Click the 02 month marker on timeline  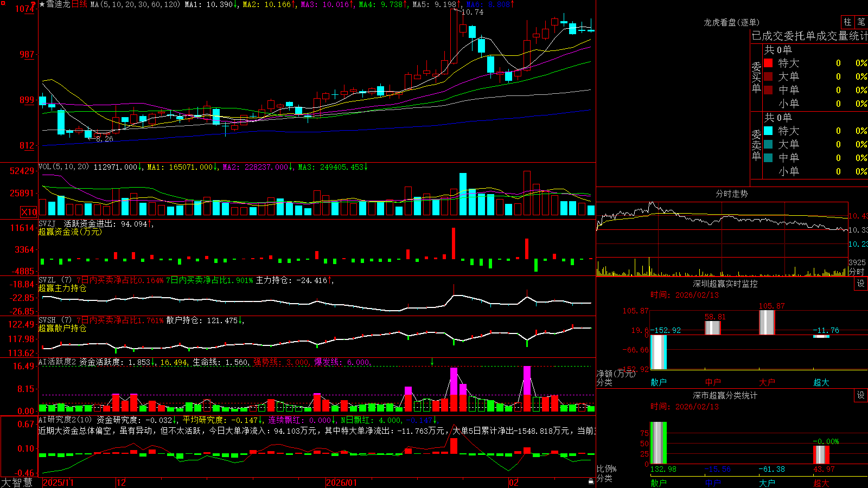(x=514, y=483)
